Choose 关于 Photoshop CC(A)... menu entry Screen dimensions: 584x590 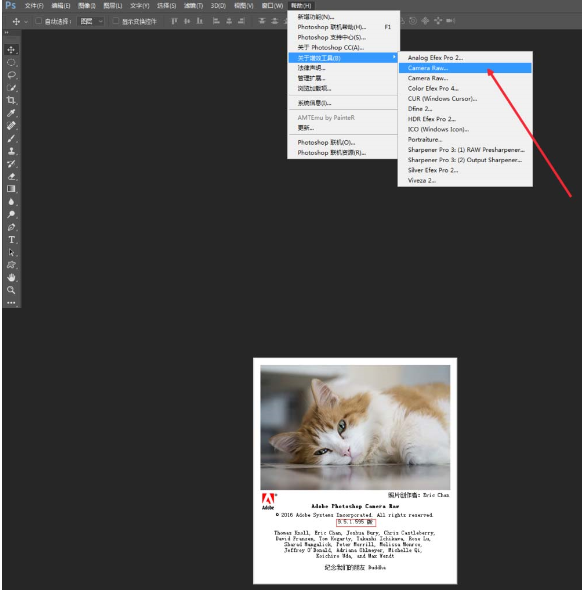[x=342, y=47]
